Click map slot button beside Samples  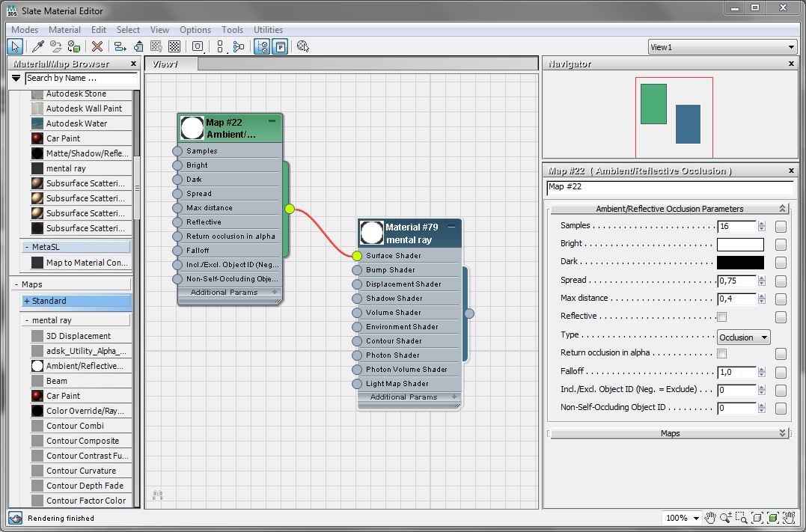pyautogui.click(x=781, y=226)
